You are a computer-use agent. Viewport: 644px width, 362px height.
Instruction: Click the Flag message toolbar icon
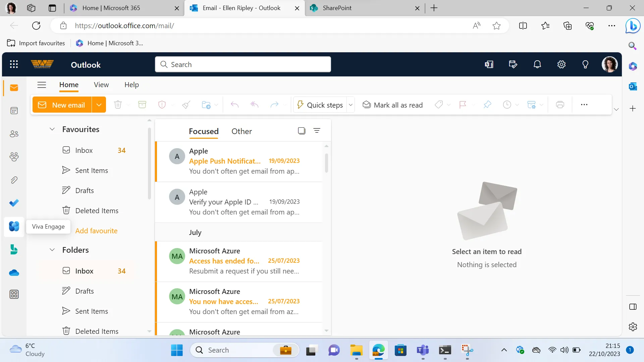click(463, 105)
